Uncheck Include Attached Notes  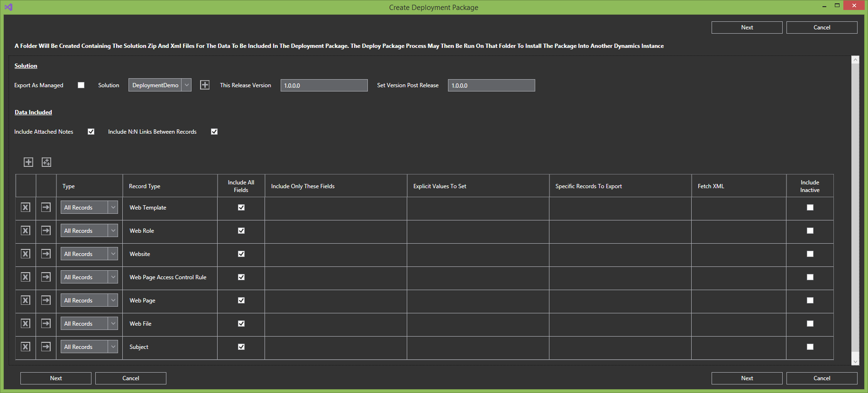[x=91, y=132]
